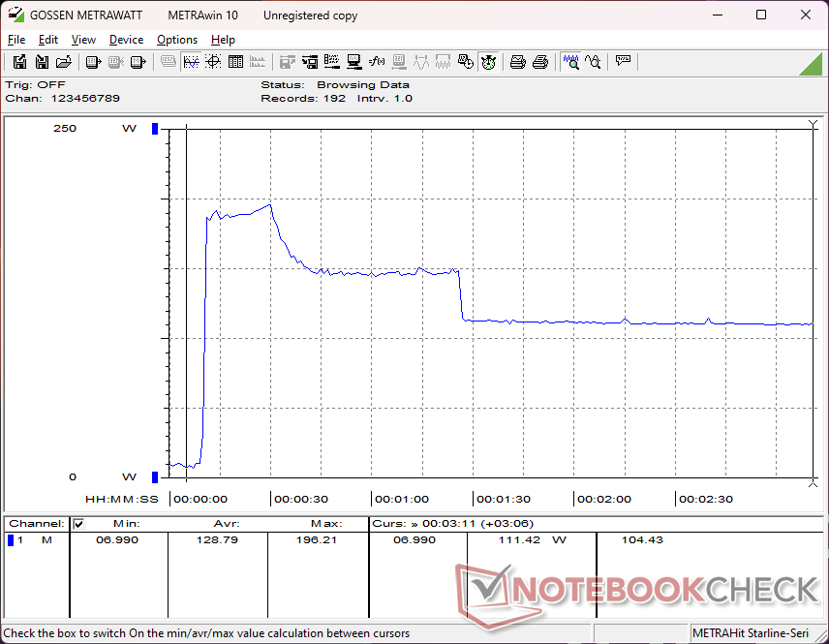Click the 00:02:00 time axis label
Screen dimensions: 829x644
pyautogui.click(x=604, y=499)
